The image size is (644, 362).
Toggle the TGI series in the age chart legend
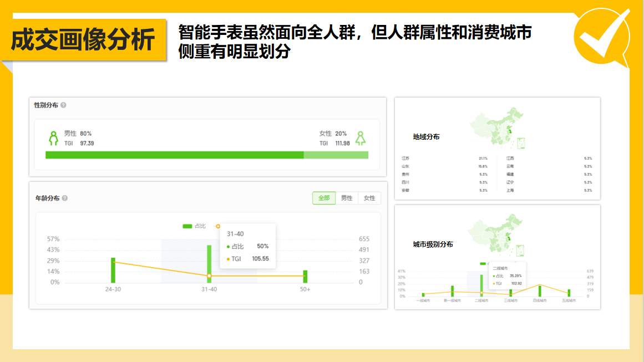pos(218,226)
